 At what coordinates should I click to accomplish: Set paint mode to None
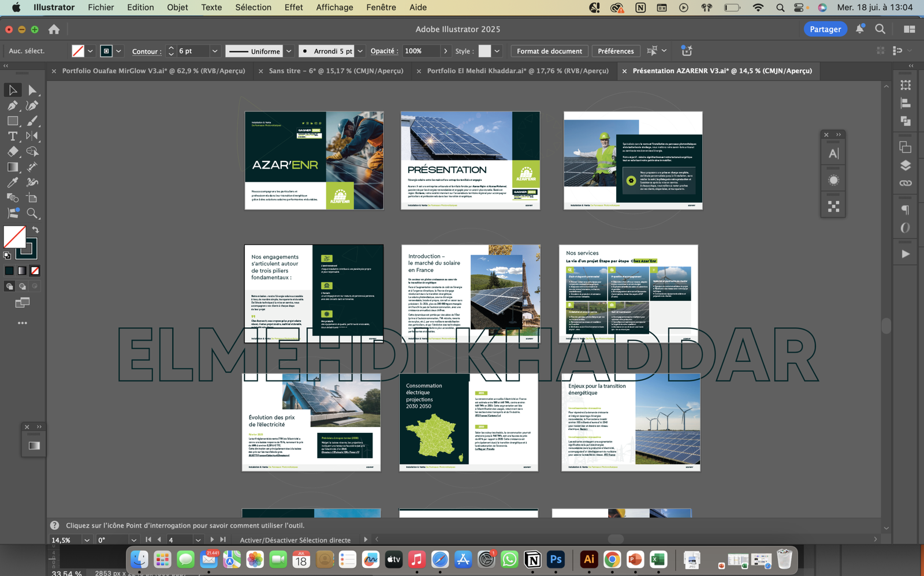pyautogui.click(x=35, y=271)
